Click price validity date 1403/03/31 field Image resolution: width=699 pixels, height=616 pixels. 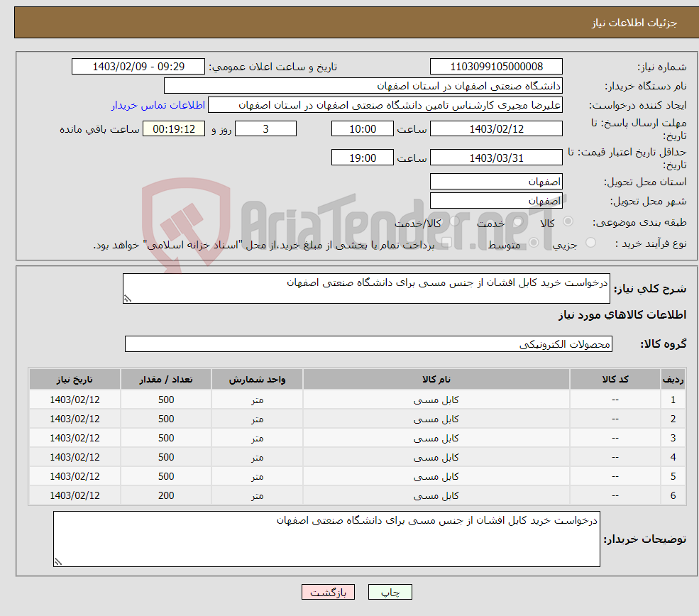(x=496, y=158)
